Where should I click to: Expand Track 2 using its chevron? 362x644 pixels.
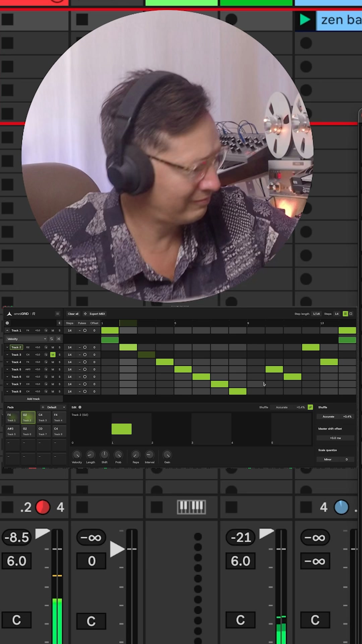point(7,347)
